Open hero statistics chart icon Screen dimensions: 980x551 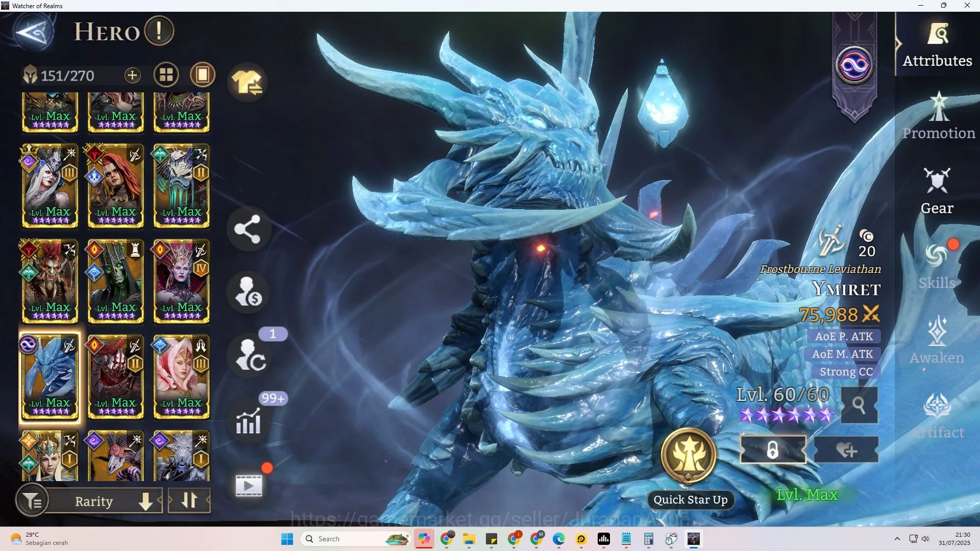pyautogui.click(x=249, y=421)
